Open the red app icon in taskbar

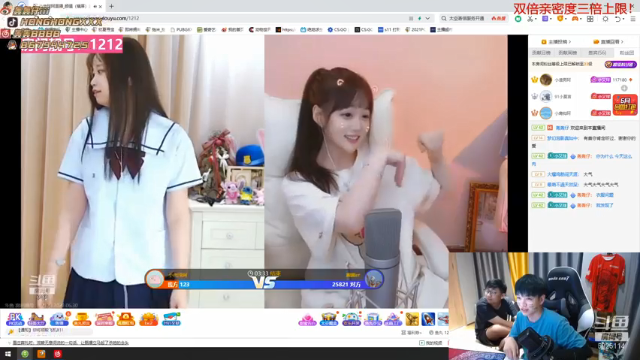pos(58,354)
